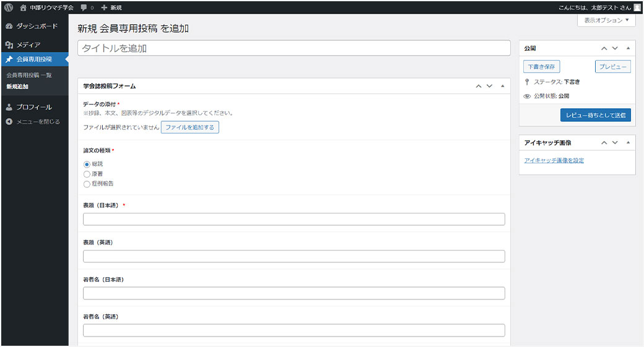Choose the 症例報告 radio option
The height and width of the screenshot is (347, 644).
coord(87,184)
